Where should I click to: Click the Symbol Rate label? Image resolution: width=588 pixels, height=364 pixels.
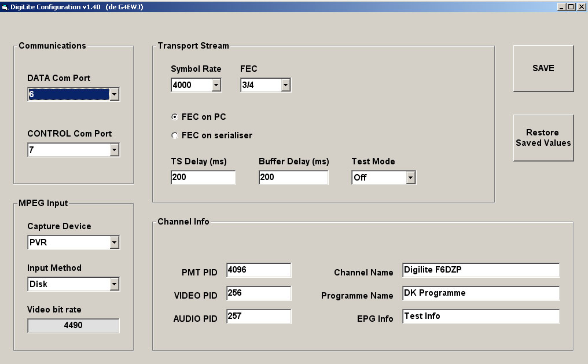196,69
